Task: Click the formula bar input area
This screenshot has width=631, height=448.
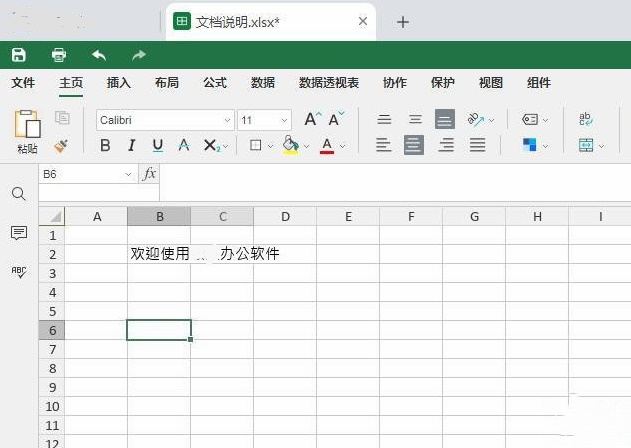Action: click(x=394, y=182)
